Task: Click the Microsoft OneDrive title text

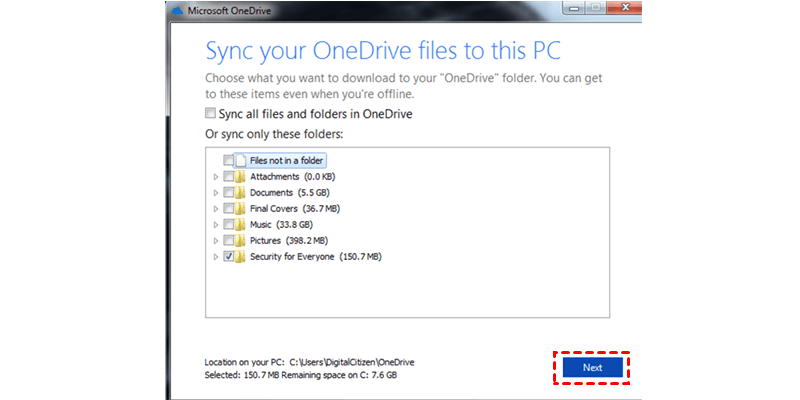Action: pyautogui.click(x=229, y=10)
